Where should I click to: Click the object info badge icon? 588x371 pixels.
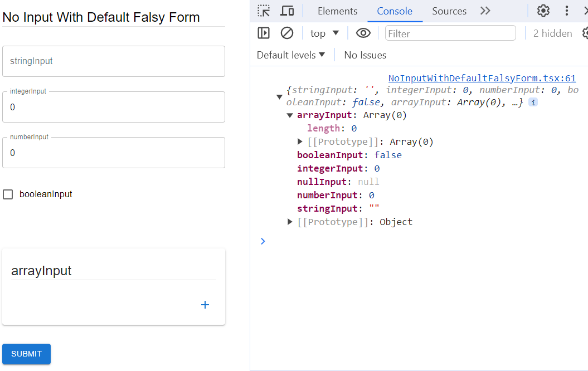tap(533, 102)
